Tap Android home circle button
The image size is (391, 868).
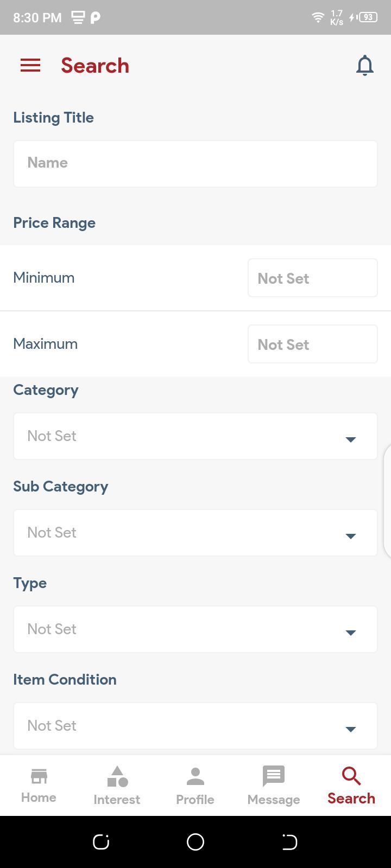tap(195, 842)
